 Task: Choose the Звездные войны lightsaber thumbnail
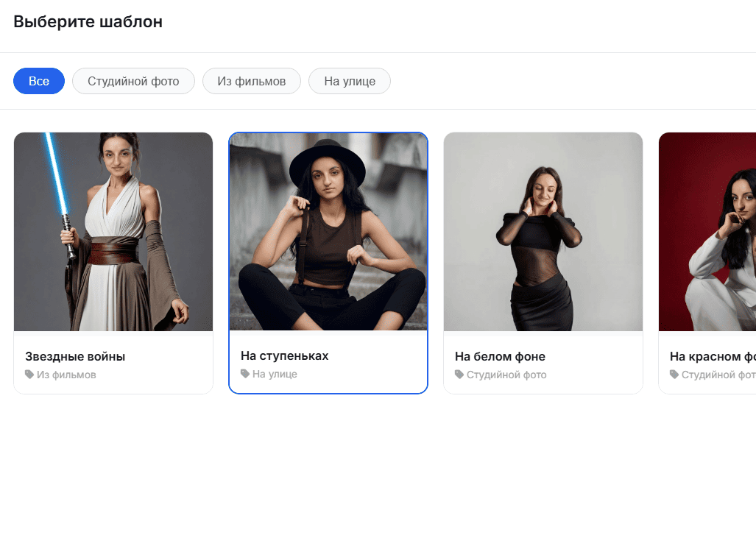click(113, 232)
